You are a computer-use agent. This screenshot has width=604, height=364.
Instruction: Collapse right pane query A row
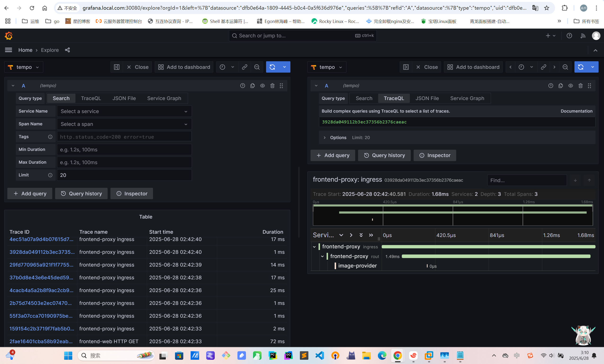(x=316, y=86)
